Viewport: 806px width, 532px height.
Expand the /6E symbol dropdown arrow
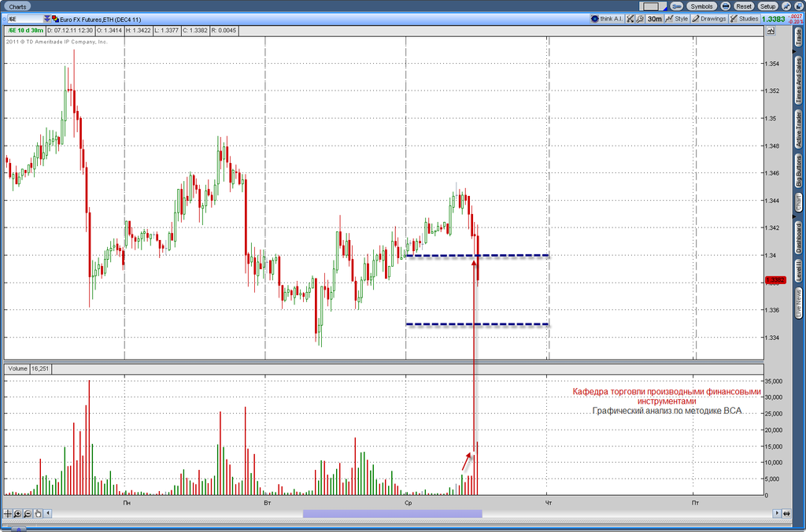(47, 19)
